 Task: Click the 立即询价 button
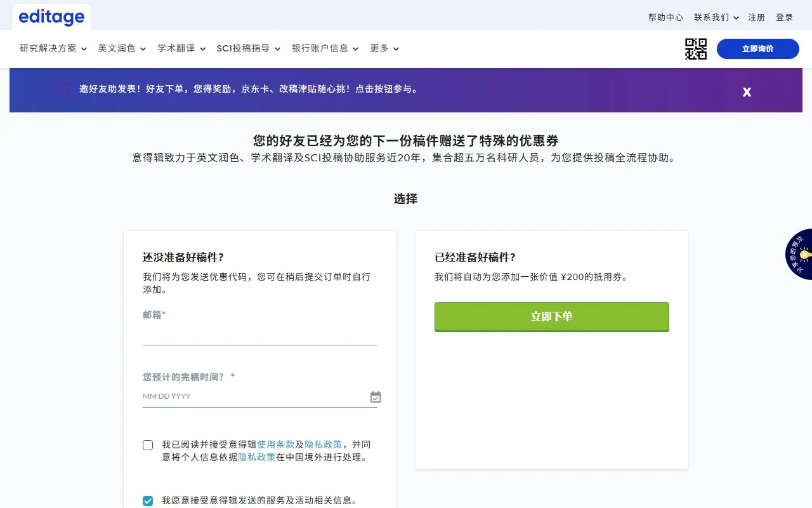[757, 48]
